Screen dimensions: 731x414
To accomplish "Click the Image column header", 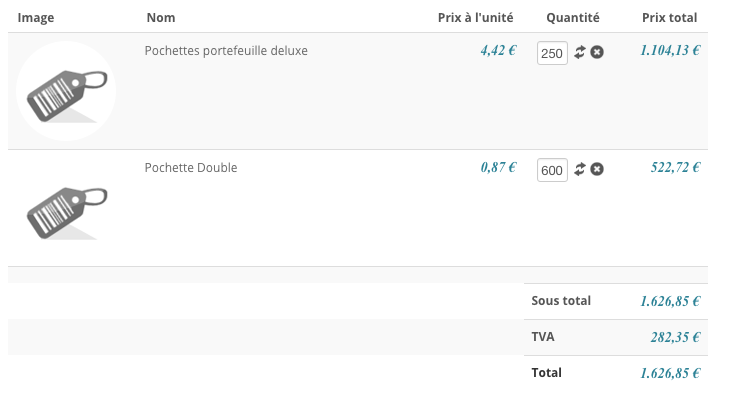I will tap(36, 18).
